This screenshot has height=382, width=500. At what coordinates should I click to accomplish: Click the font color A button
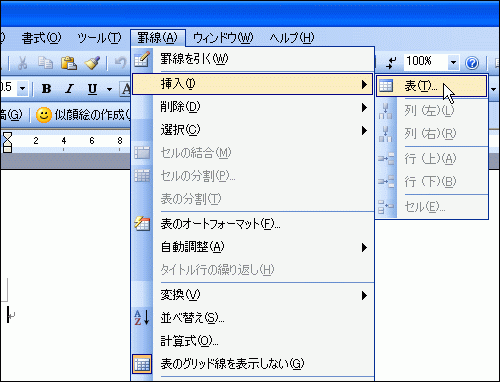click(x=126, y=89)
